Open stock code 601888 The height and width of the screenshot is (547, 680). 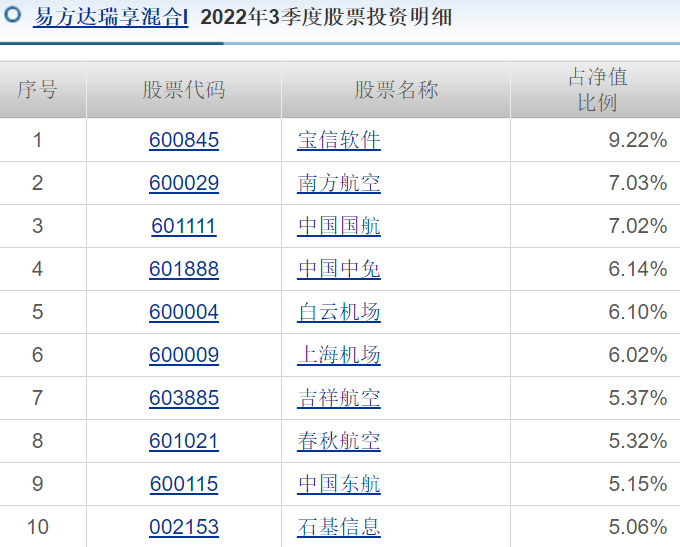tap(184, 269)
